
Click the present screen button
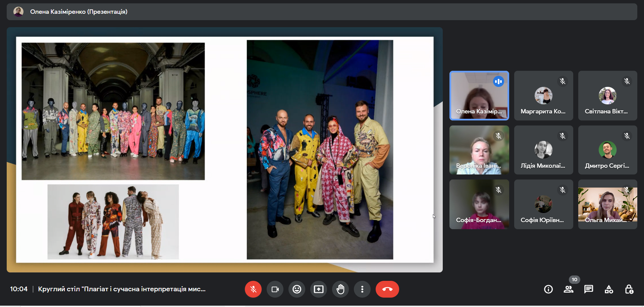(319, 289)
